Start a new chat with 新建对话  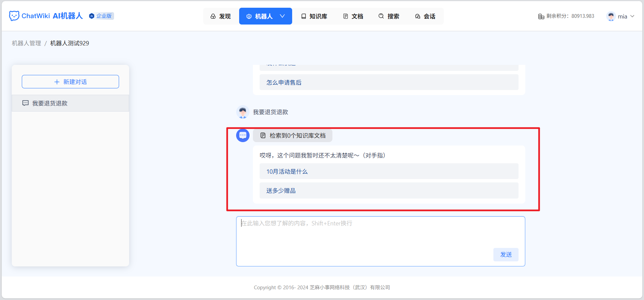(x=70, y=82)
